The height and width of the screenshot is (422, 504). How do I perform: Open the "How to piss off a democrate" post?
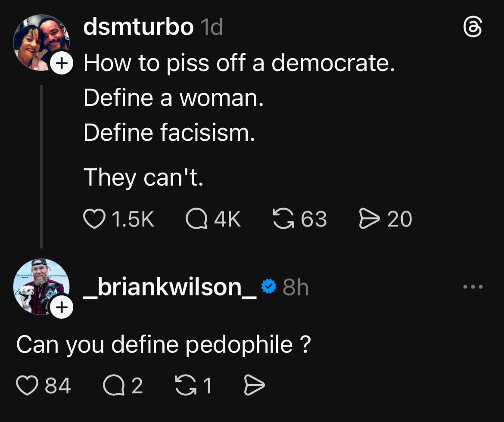click(239, 64)
